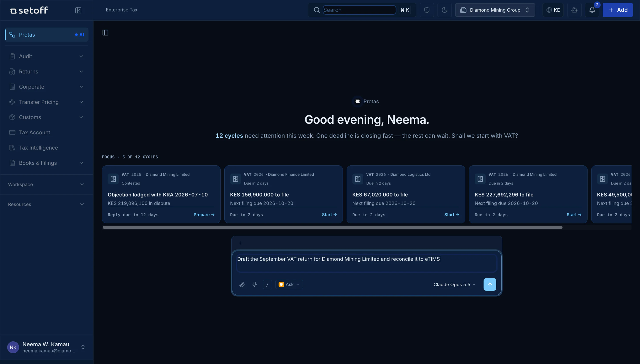Expand the Resources group
This screenshot has width=640, height=364.
(x=46, y=205)
